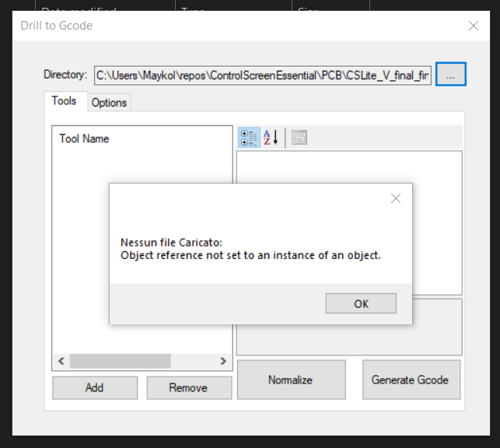Click Generate Gcode button

point(411,380)
